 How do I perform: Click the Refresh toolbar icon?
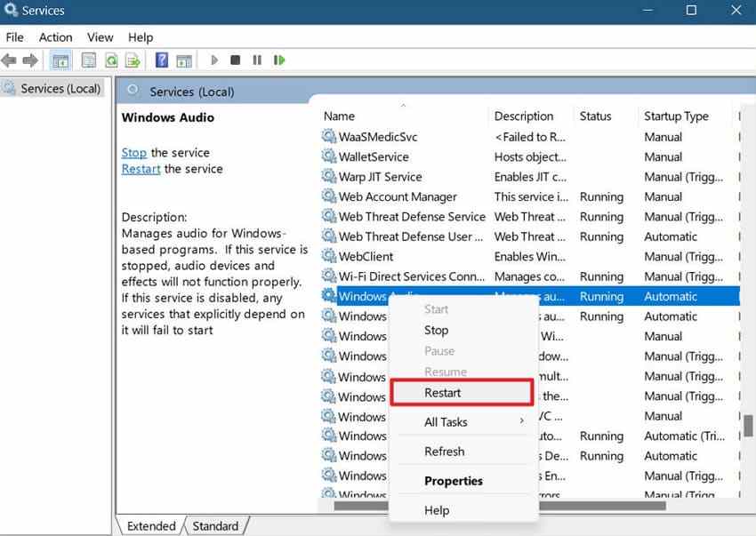pyautogui.click(x=111, y=60)
